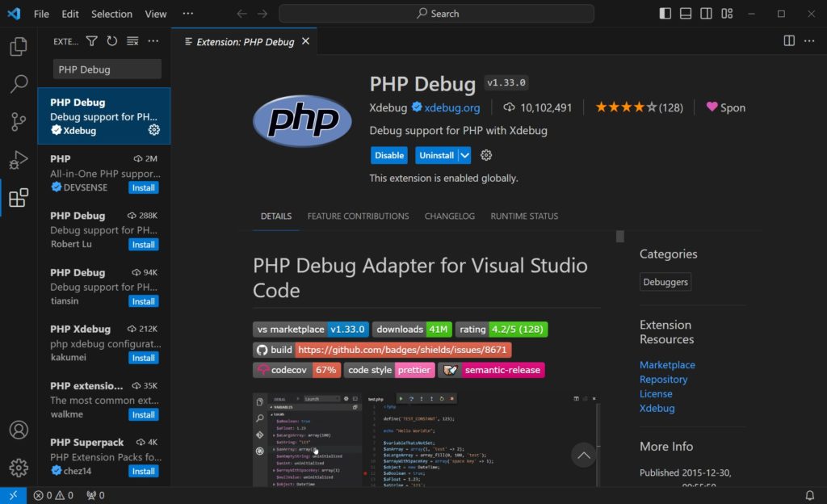Open Run and Debug view
The width and height of the screenshot is (827, 504).
click(x=19, y=160)
